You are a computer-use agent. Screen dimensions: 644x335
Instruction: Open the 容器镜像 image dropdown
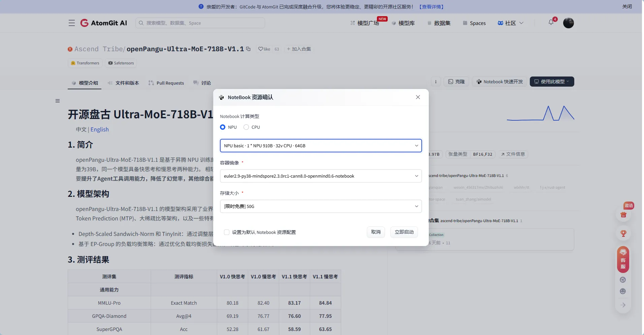321,176
